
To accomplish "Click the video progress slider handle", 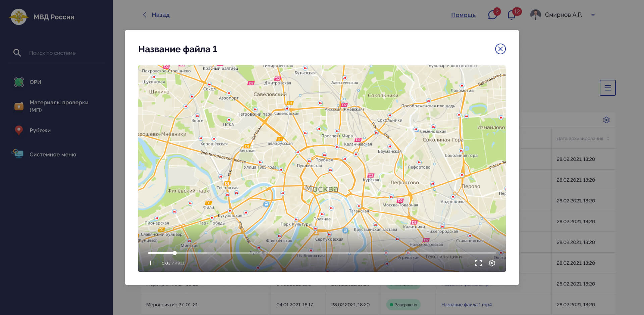I will [175, 253].
